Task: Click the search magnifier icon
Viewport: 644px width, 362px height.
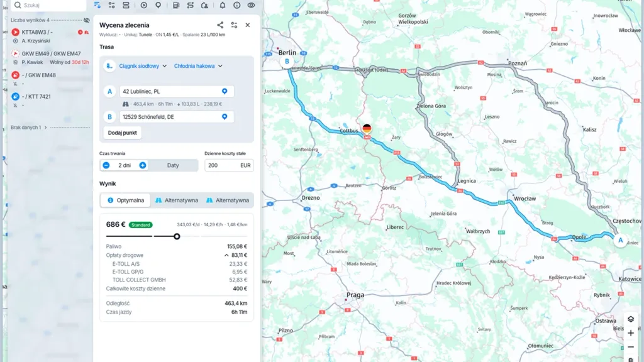Action: coord(18,5)
